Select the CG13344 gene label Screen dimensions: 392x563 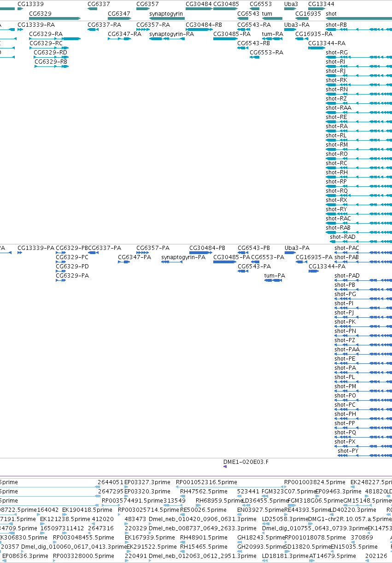coord(321,4)
